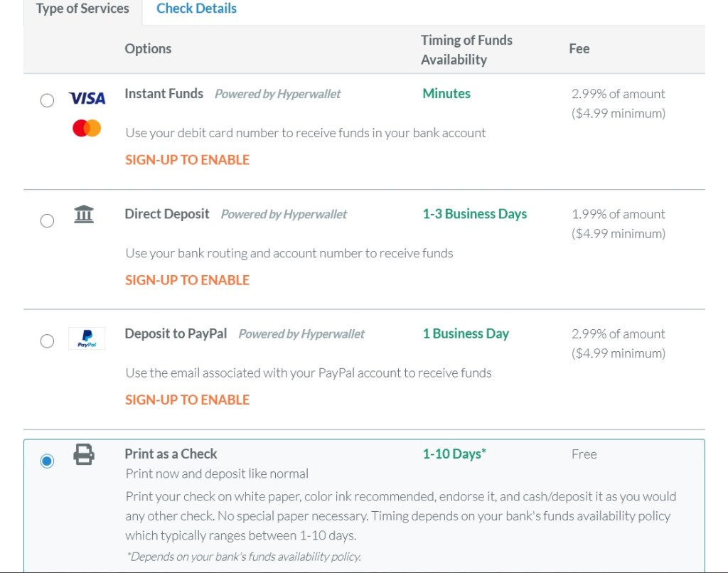Click the Fee column header
728x573 pixels.
click(579, 48)
